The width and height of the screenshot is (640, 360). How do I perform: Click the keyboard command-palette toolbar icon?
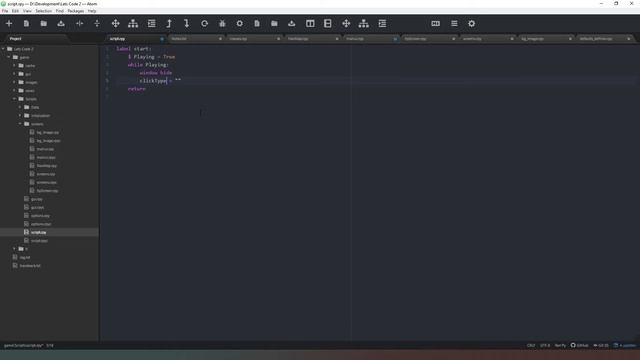[436, 24]
